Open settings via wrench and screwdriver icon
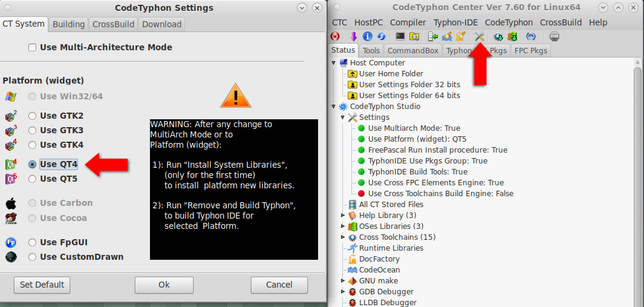The width and height of the screenshot is (644, 307). (480, 36)
